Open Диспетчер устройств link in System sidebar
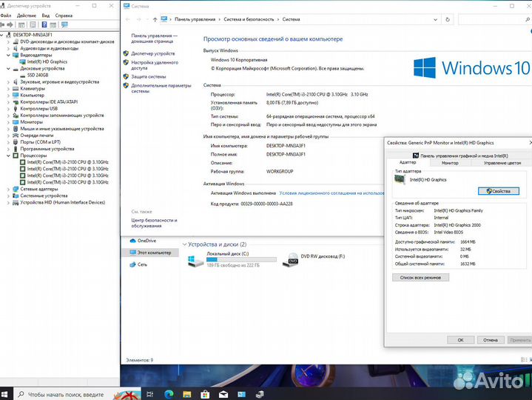The image size is (532, 400). (153, 53)
